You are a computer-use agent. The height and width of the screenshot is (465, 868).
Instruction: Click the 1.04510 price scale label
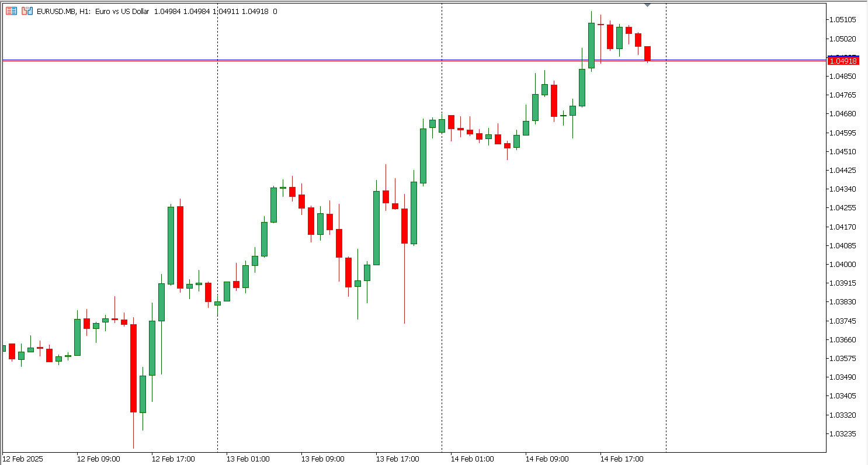842,152
